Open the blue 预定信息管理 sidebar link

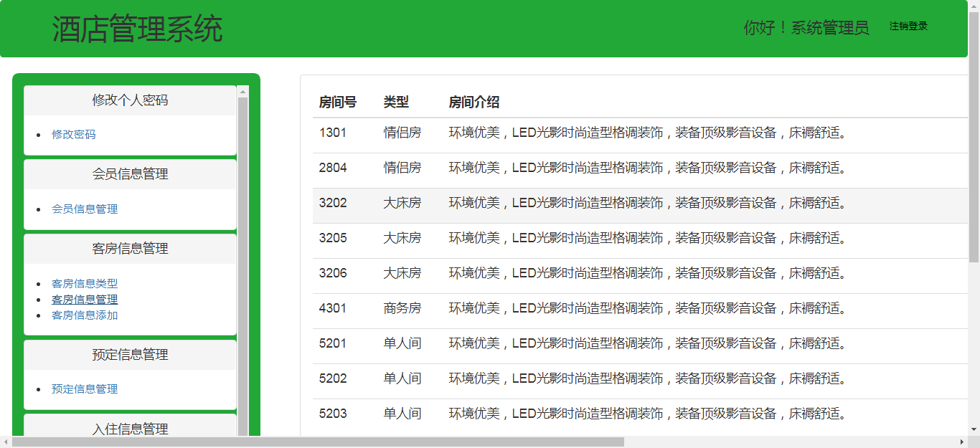coord(85,389)
